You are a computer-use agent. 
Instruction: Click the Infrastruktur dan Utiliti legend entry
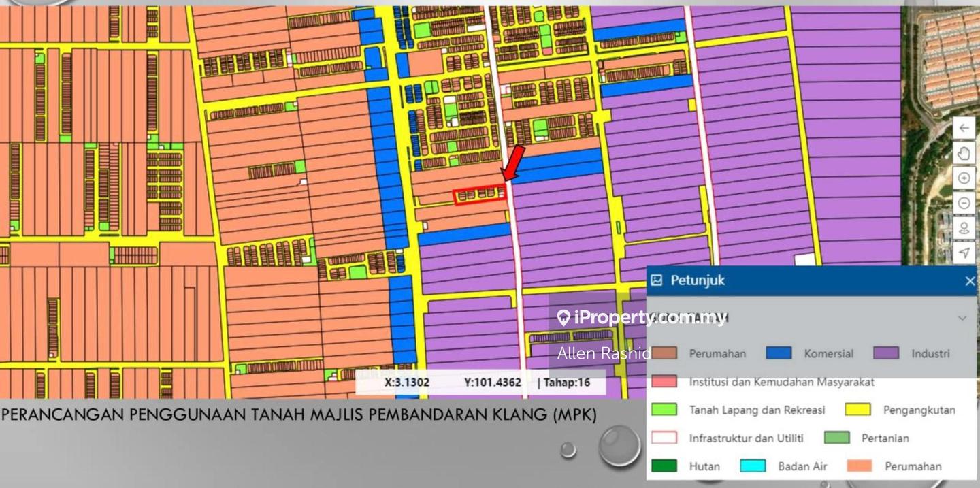pyautogui.click(x=746, y=438)
